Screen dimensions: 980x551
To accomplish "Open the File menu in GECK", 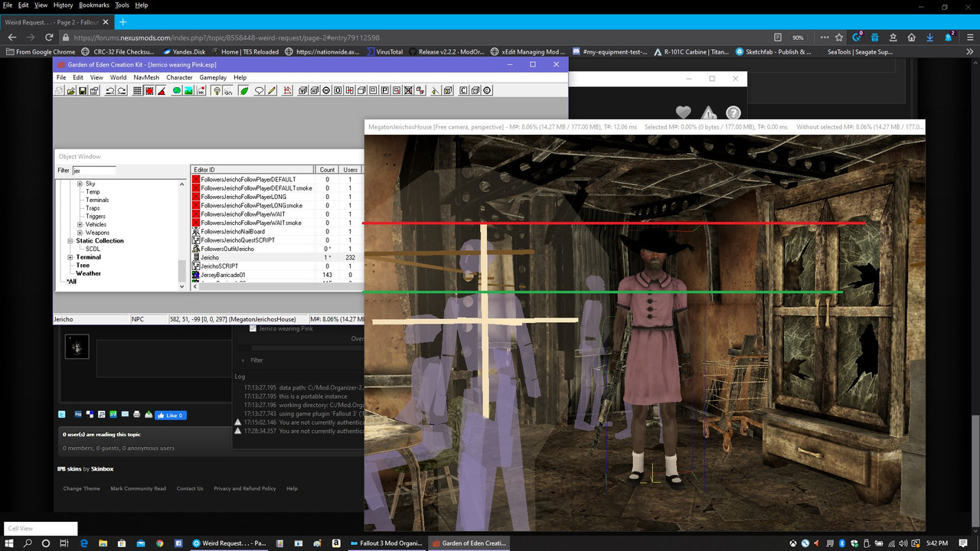I will (62, 77).
